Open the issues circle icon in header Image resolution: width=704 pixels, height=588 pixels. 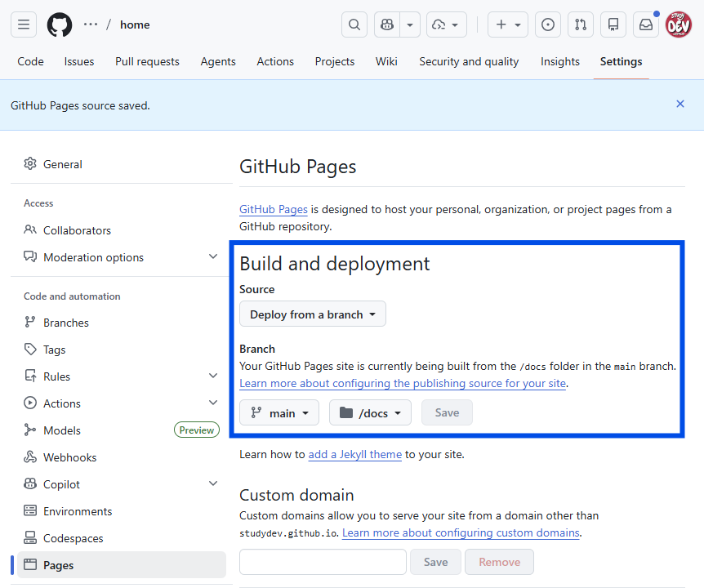coord(548,24)
